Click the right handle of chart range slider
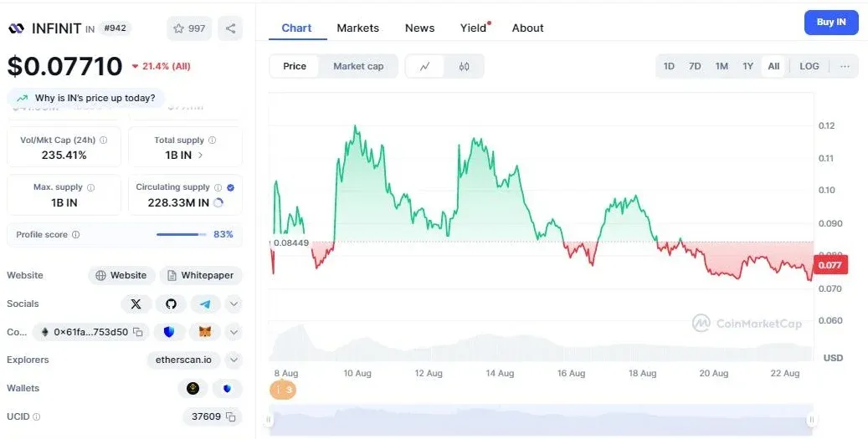This screenshot has height=439, width=868. 811,420
